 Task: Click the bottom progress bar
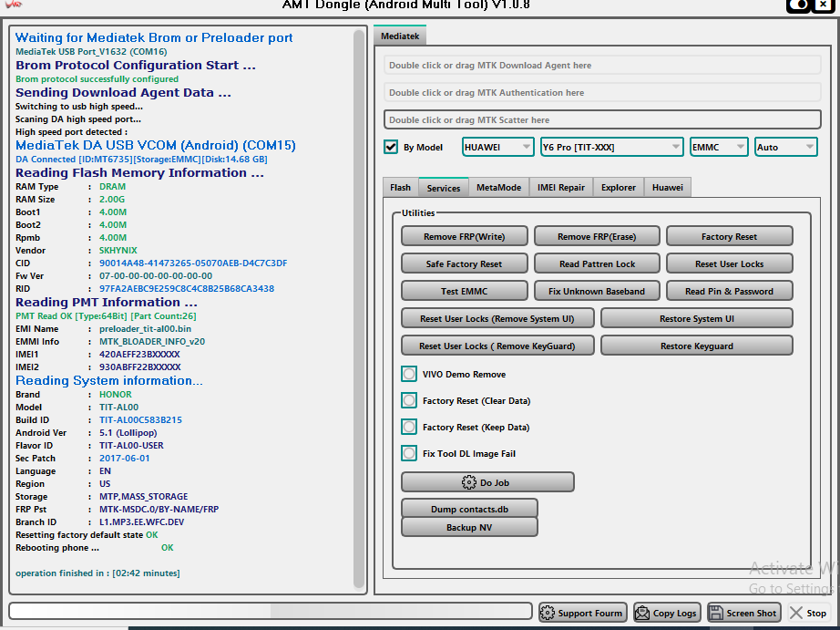(x=271, y=611)
